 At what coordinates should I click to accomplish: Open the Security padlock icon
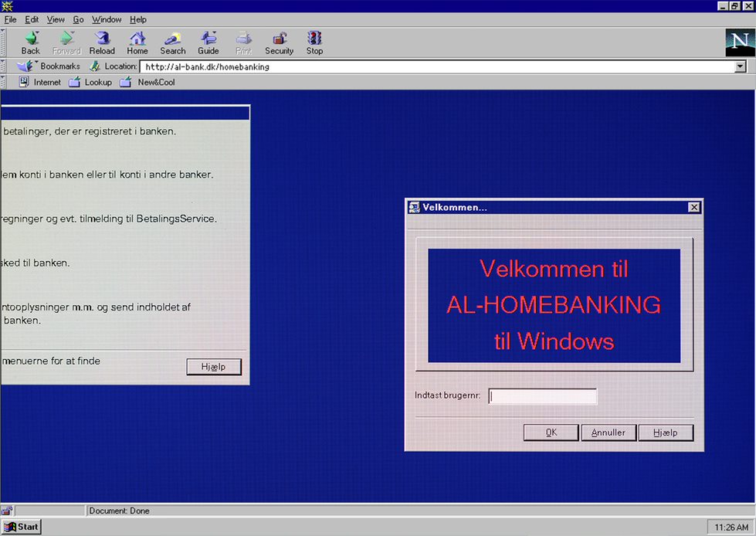coord(280,43)
